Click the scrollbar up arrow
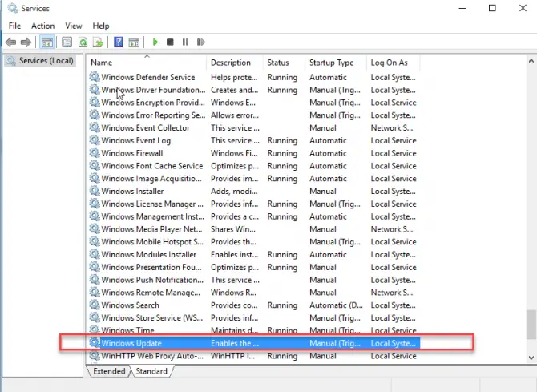Image resolution: width=537 pixels, height=392 pixels. coord(531,61)
